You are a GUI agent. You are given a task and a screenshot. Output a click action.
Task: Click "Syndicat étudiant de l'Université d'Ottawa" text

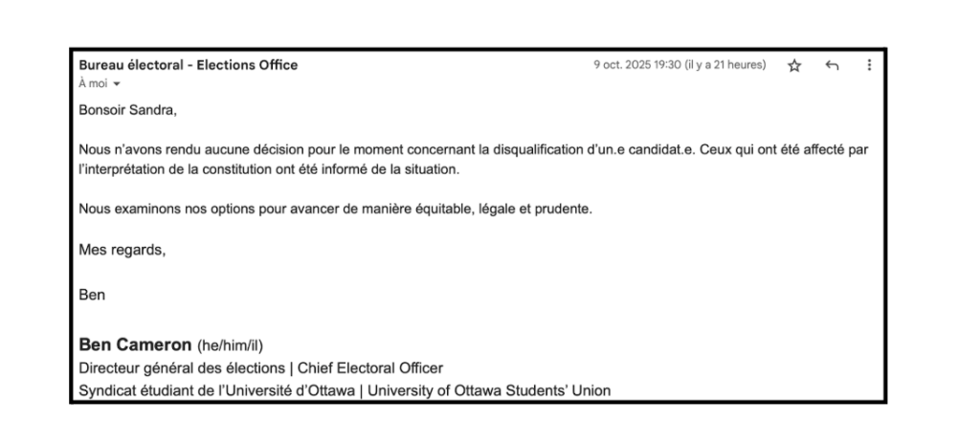point(216,388)
